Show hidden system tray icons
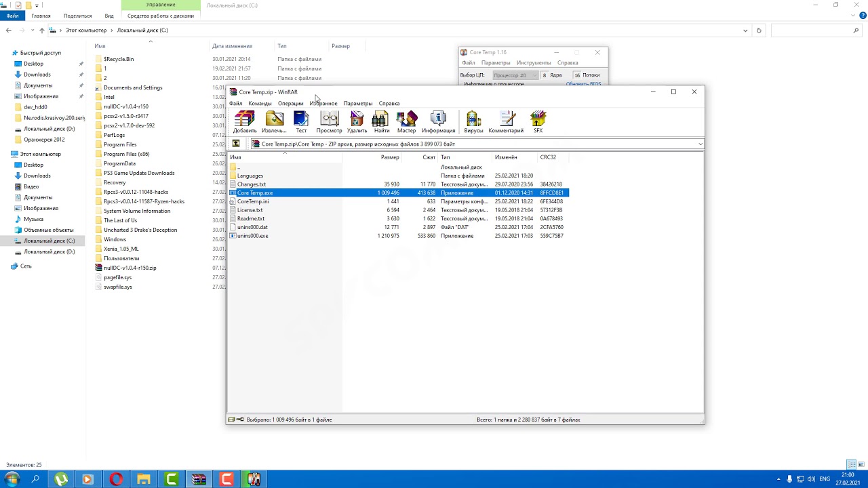The width and height of the screenshot is (868, 488). 778,479
